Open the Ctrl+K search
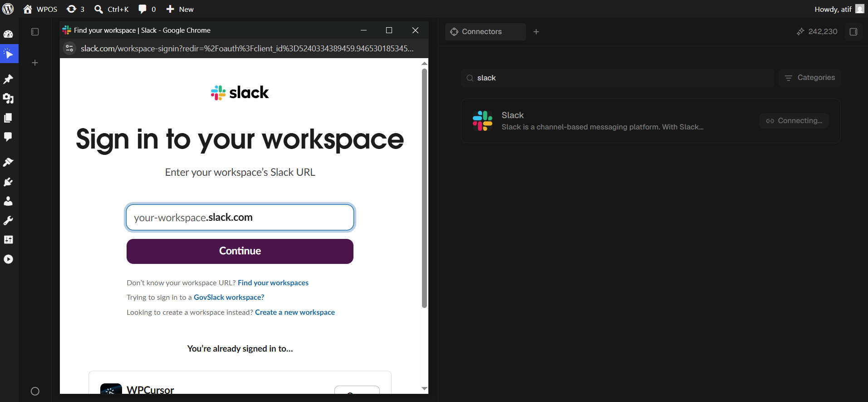 112,9
